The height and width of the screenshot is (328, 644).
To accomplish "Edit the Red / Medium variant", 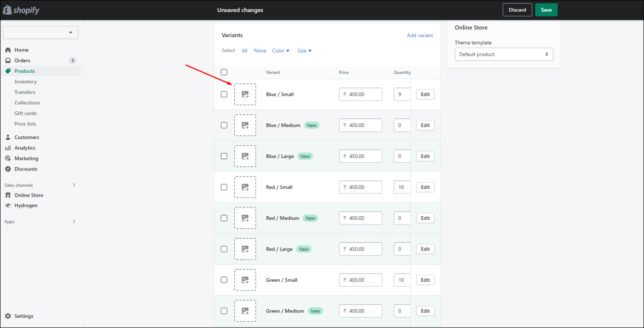I will click(425, 218).
